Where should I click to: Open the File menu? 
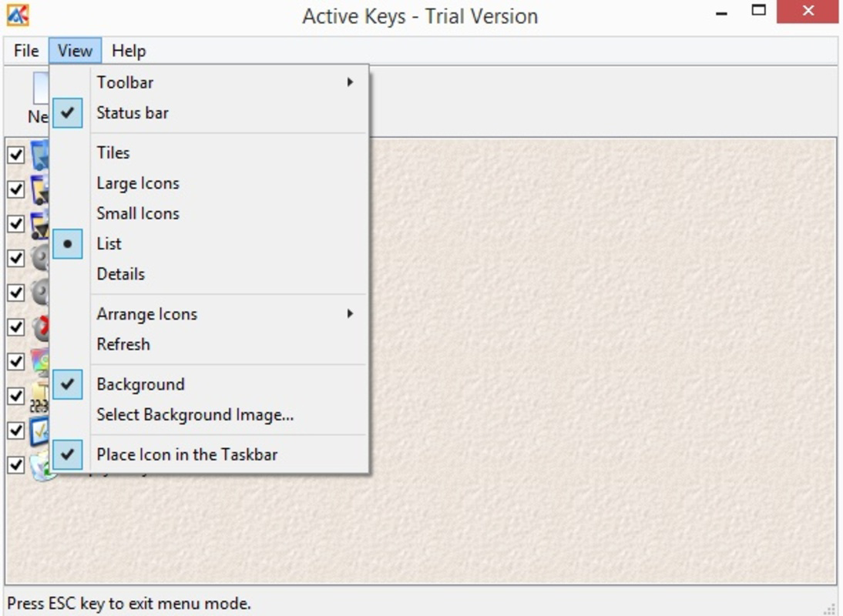pyautogui.click(x=26, y=51)
